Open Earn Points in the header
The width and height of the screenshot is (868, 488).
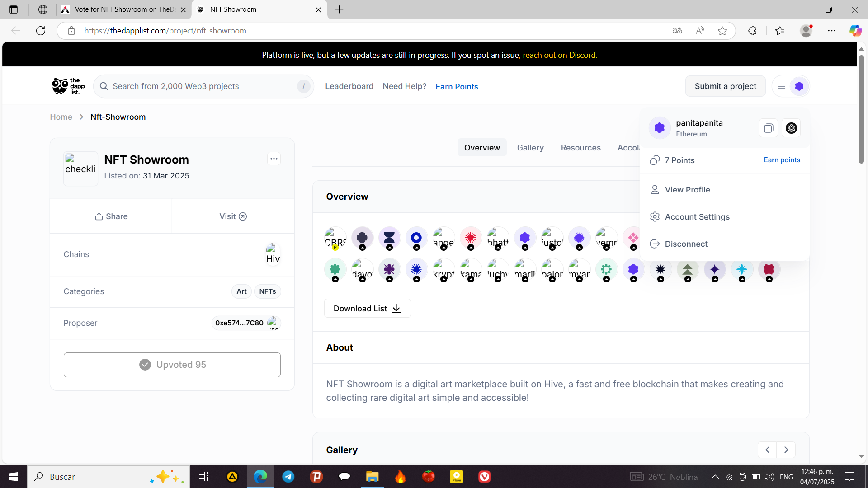457,86
